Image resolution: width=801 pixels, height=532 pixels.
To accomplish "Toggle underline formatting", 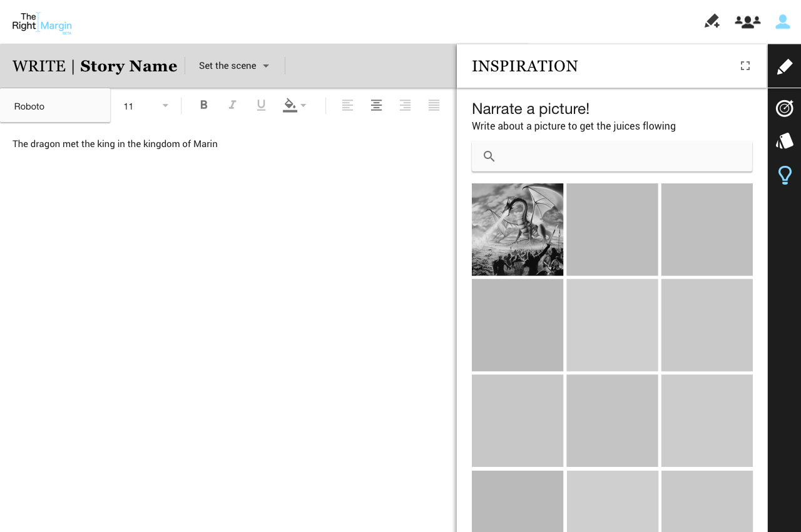I will [261, 105].
